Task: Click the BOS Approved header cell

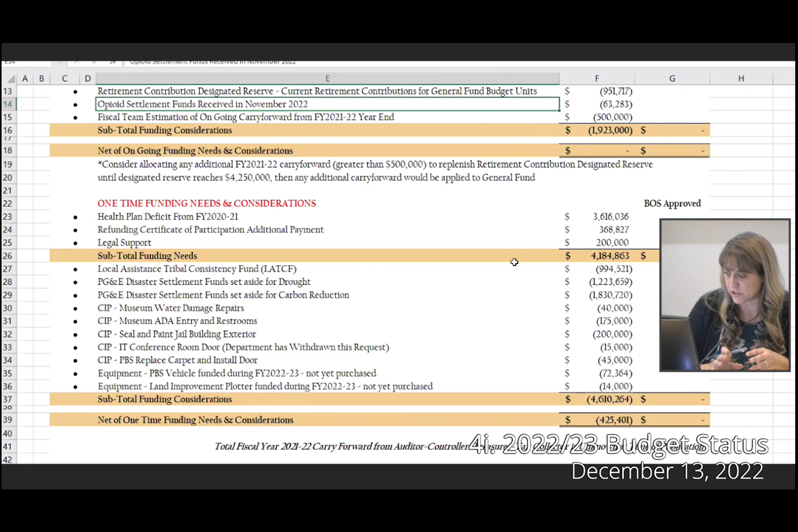Action: point(672,203)
